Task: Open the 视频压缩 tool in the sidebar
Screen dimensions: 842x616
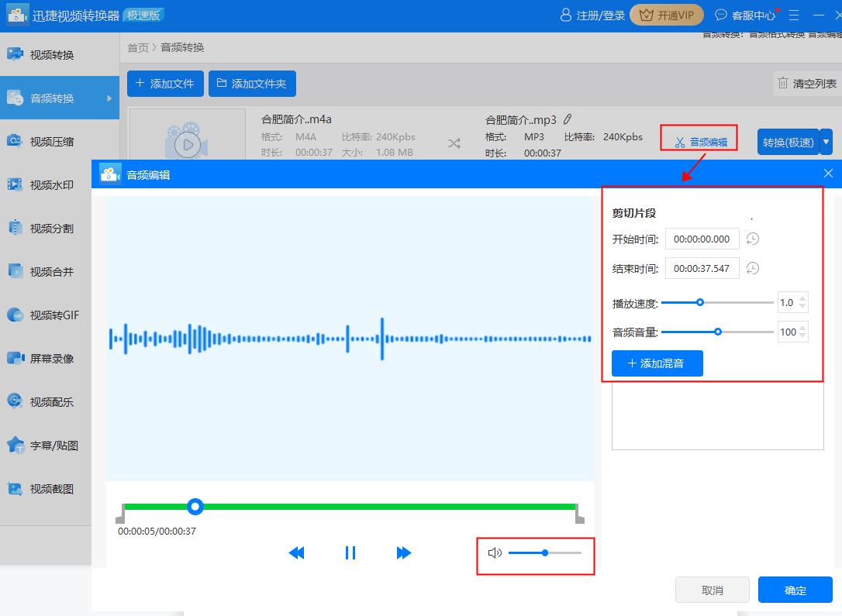Action: pyautogui.click(x=47, y=141)
